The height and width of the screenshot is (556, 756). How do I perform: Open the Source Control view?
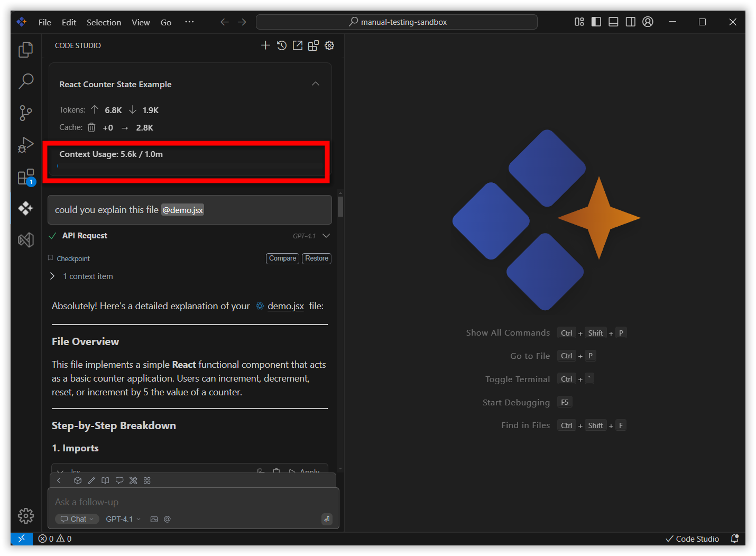(25, 113)
